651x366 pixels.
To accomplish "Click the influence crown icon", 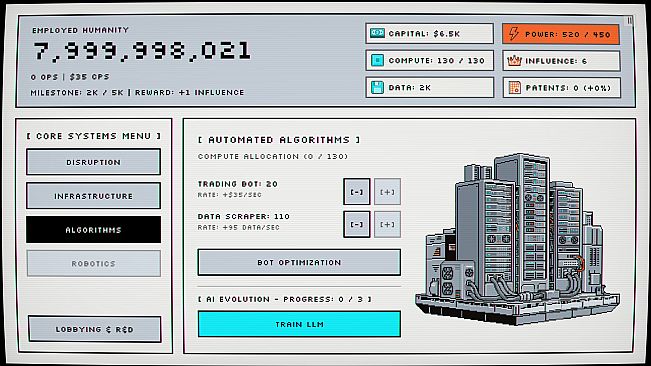I will (x=514, y=61).
